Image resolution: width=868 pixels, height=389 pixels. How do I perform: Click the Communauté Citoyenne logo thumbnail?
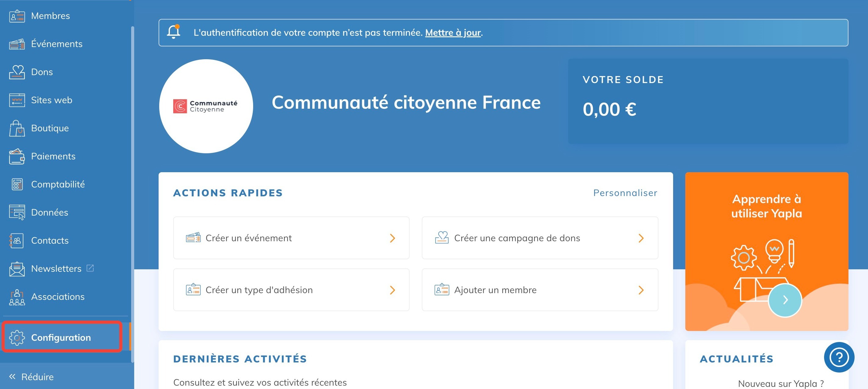[x=206, y=106]
